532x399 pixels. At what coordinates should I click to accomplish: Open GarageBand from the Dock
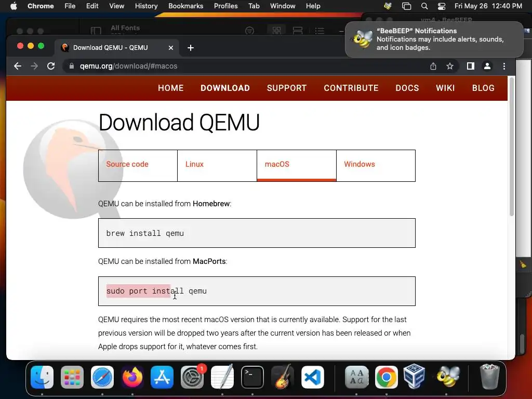tap(282, 377)
